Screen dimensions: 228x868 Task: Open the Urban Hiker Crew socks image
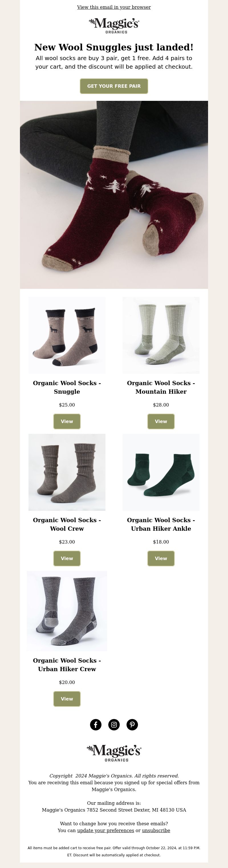67,611
